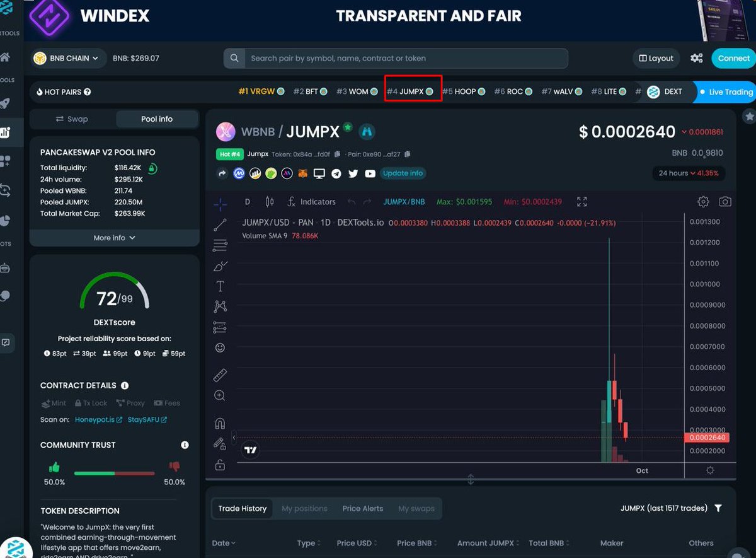Toggle the magnet snap mode
Image resolution: width=756 pixels, height=558 pixels.
pyautogui.click(x=220, y=424)
